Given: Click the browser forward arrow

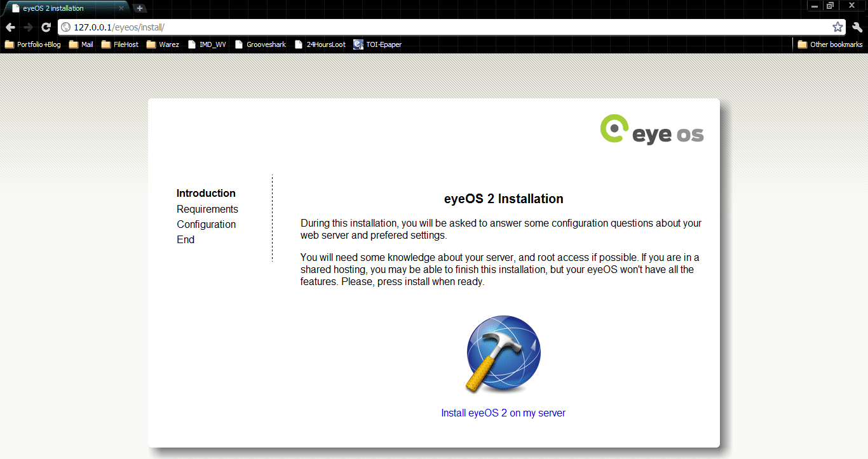Looking at the screenshot, I should click(x=28, y=27).
